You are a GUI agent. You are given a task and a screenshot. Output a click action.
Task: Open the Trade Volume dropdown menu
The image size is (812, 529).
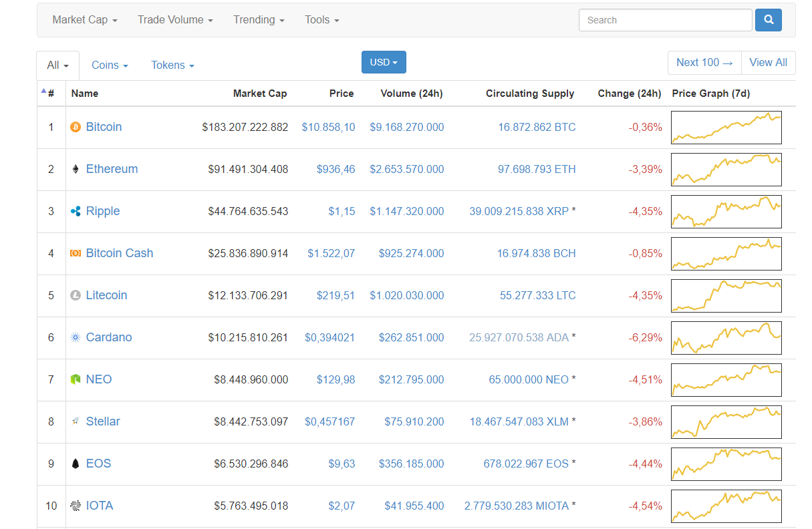pyautogui.click(x=175, y=20)
